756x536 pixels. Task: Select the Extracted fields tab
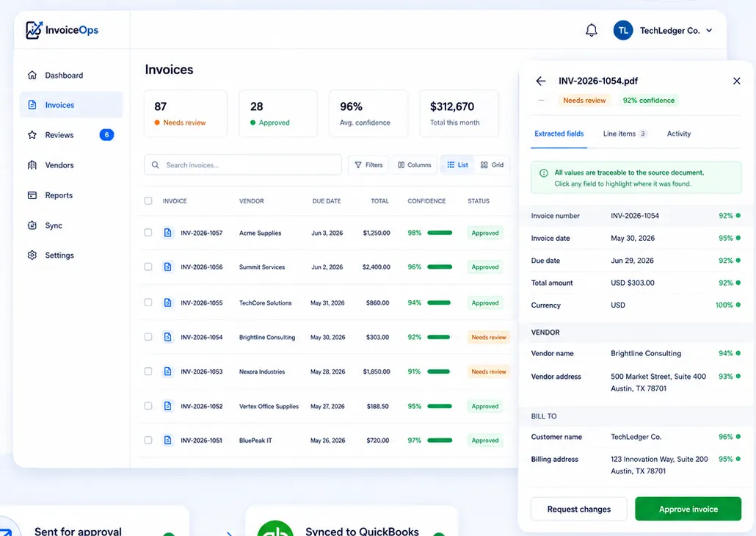pyautogui.click(x=559, y=134)
